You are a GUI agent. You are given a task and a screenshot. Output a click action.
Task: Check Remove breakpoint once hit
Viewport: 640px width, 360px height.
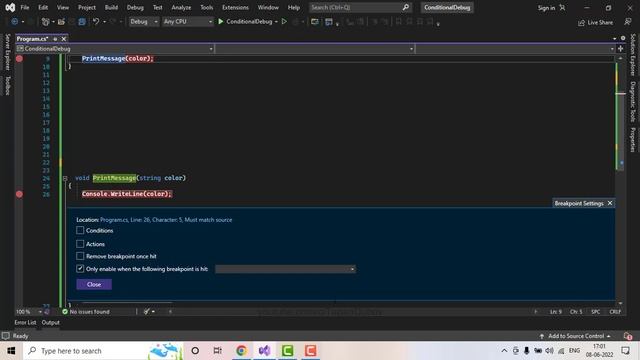point(80,256)
